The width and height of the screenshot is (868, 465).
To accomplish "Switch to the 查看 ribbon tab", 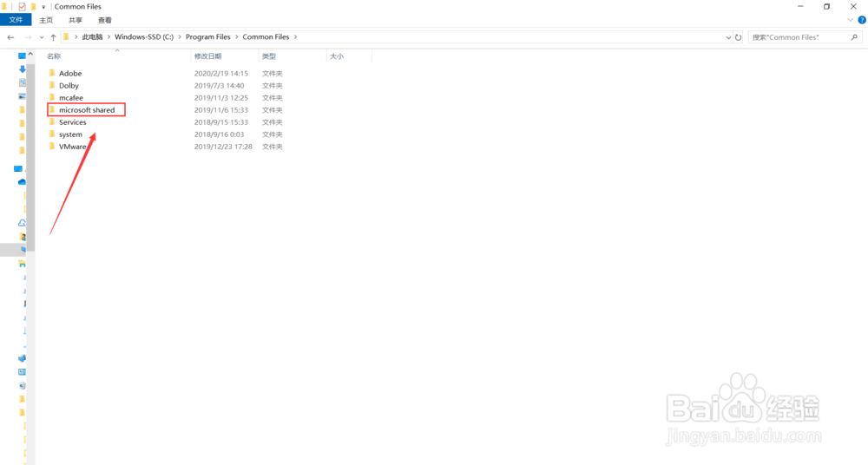I will 105,20.
